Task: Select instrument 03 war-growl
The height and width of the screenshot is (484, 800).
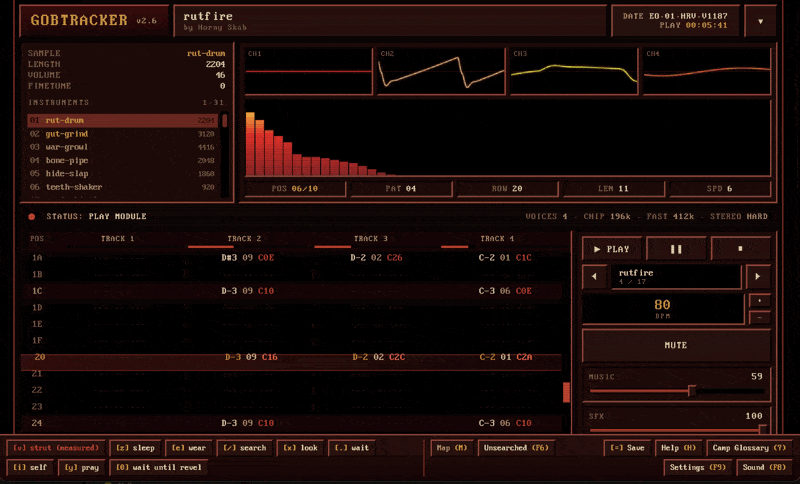Action: [x=122, y=147]
